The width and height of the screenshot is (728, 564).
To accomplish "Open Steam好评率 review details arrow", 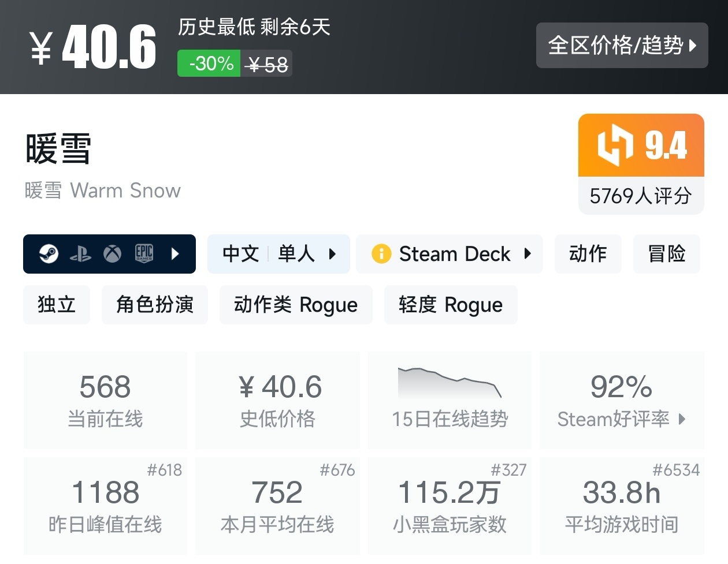I will [x=682, y=419].
